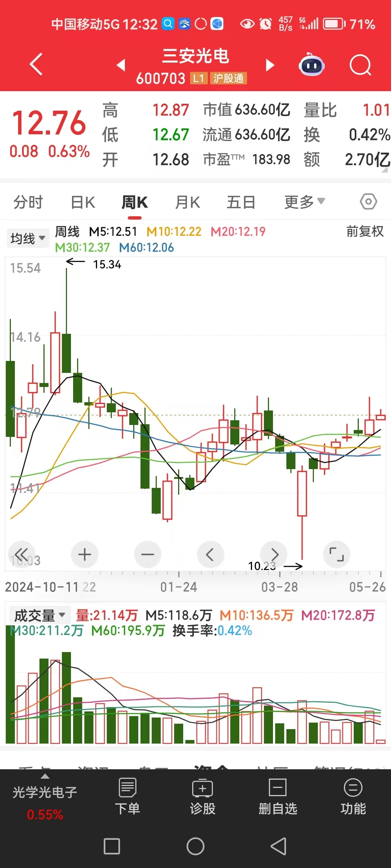Zoom out chart with minus button
391x868 pixels.
pyautogui.click(x=148, y=554)
